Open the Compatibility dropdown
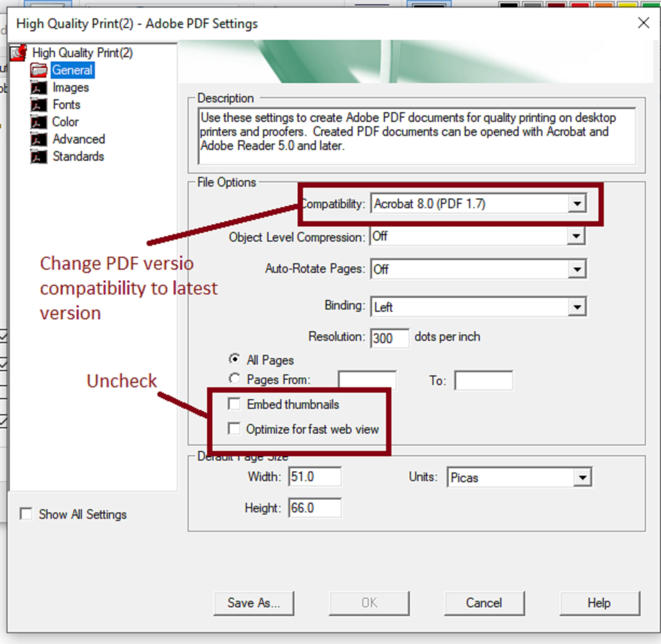 click(x=577, y=204)
